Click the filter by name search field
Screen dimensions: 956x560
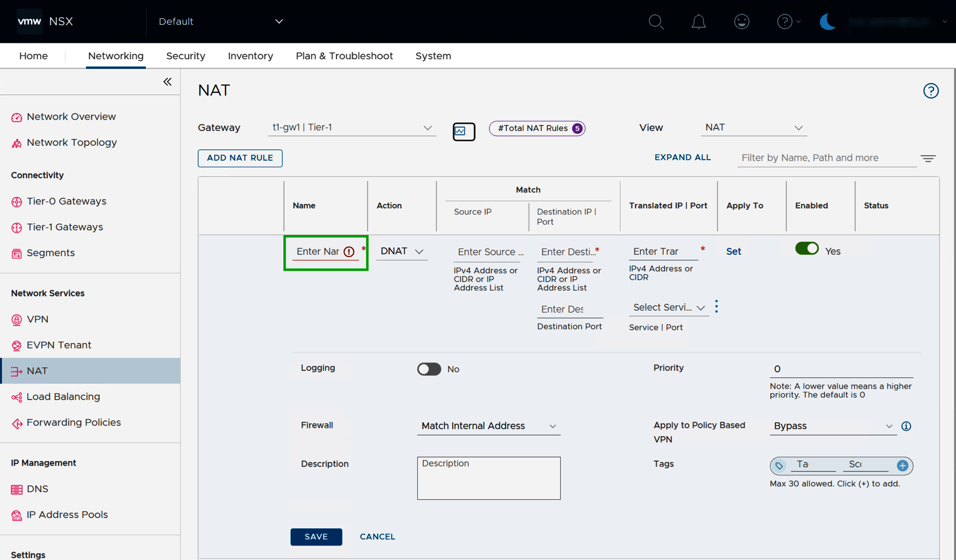click(x=827, y=158)
